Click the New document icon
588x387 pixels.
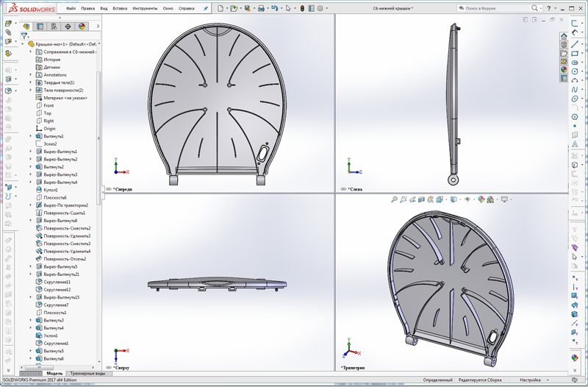tap(220, 8)
